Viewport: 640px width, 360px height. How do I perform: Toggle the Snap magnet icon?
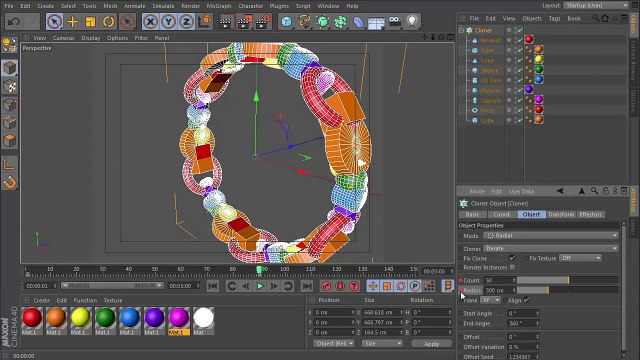pos(9,182)
